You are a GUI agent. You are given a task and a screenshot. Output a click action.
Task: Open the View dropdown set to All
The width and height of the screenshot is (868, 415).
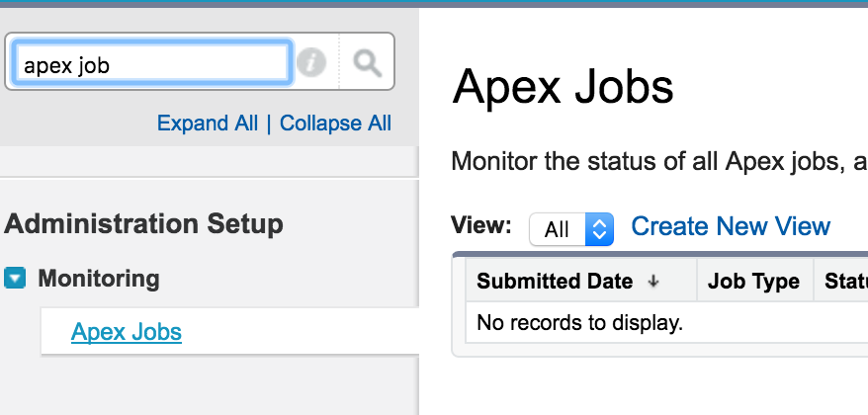point(571,228)
